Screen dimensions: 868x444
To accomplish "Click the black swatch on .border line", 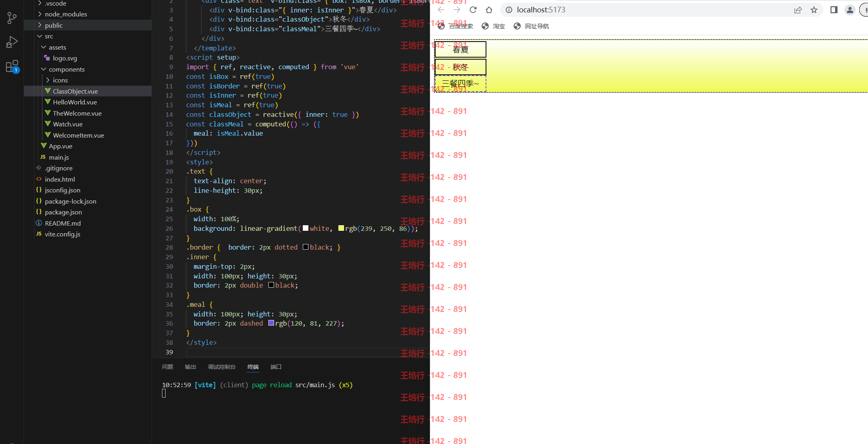I will click(x=306, y=247).
